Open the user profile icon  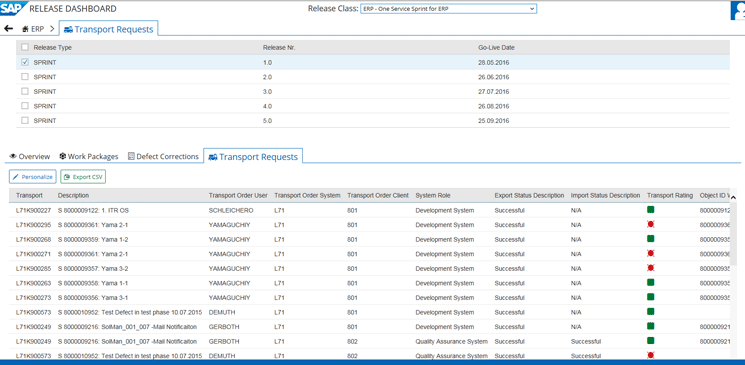(x=738, y=10)
